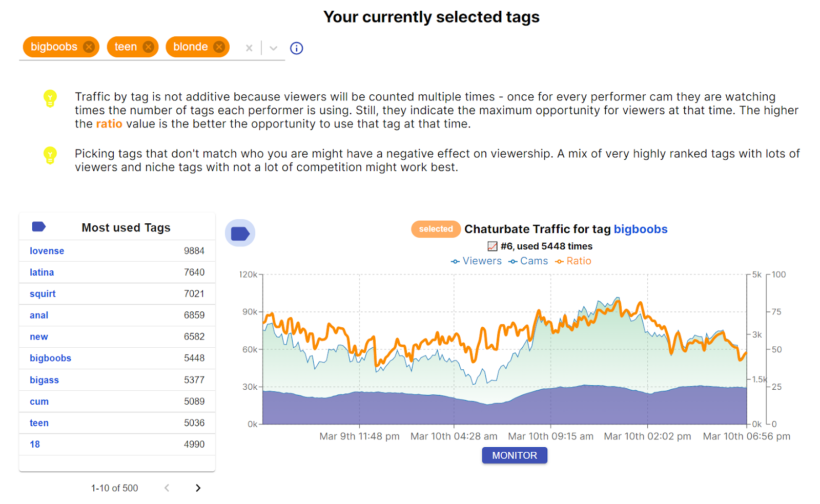Click the orange word ratio in the tip
Screen dimensions: 820x504
pyautogui.click(x=109, y=124)
